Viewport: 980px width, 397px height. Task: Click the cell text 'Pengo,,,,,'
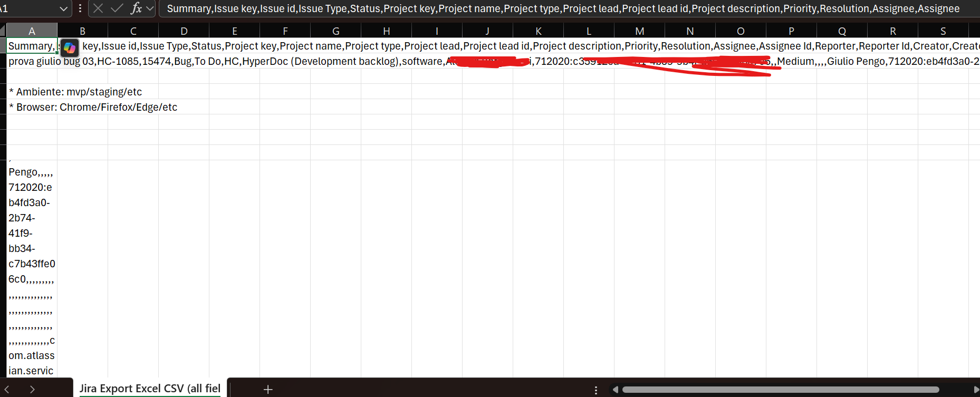pyautogui.click(x=31, y=172)
